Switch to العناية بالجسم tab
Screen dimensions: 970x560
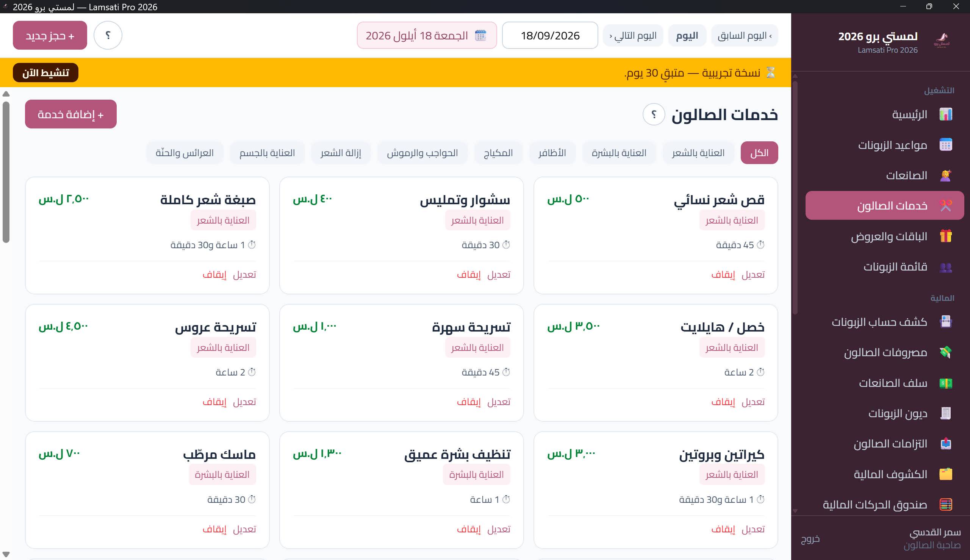tap(267, 153)
